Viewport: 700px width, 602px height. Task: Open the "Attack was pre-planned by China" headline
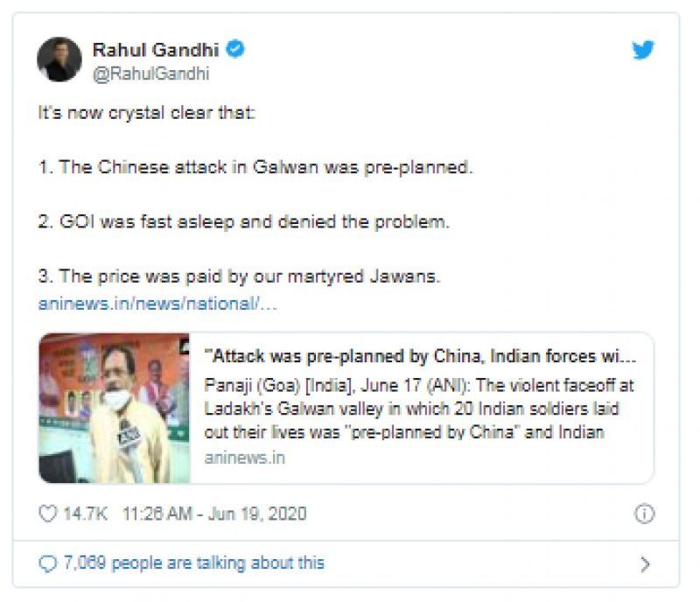click(420, 357)
